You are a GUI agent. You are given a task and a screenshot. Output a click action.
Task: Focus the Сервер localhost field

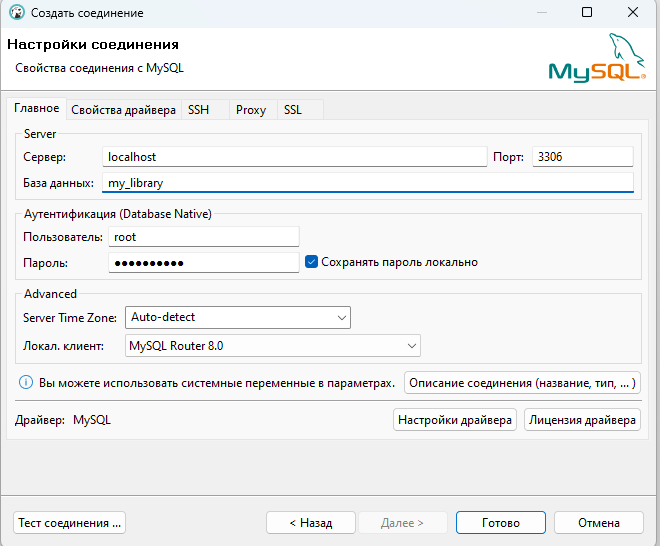pos(295,157)
